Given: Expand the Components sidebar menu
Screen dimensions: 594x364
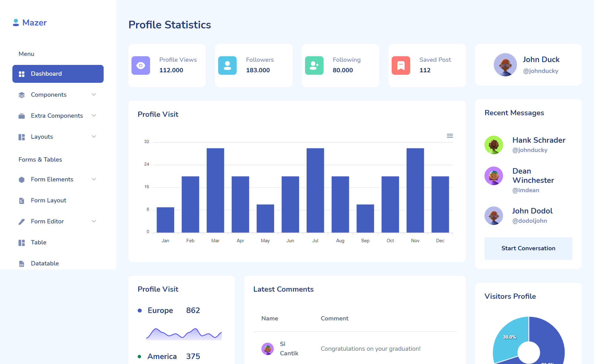Looking at the screenshot, I should 58,95.
